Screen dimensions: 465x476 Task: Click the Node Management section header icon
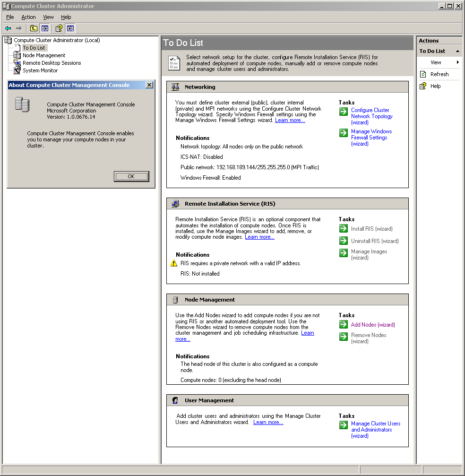[x=175, y=300]
